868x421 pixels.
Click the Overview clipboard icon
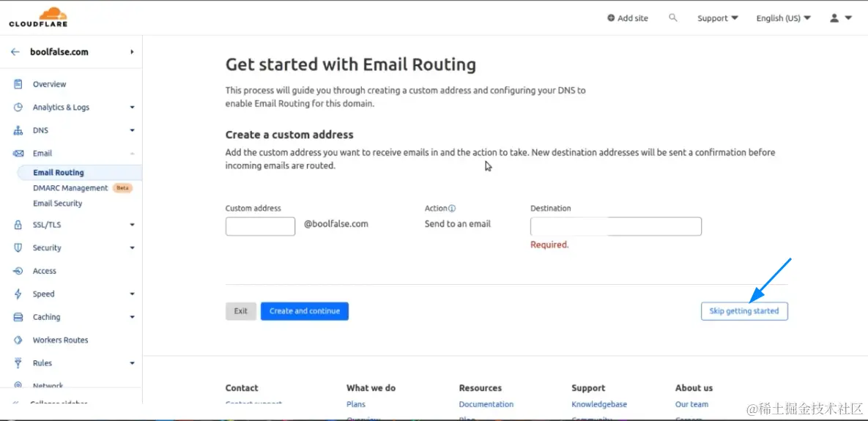[18, 84]
